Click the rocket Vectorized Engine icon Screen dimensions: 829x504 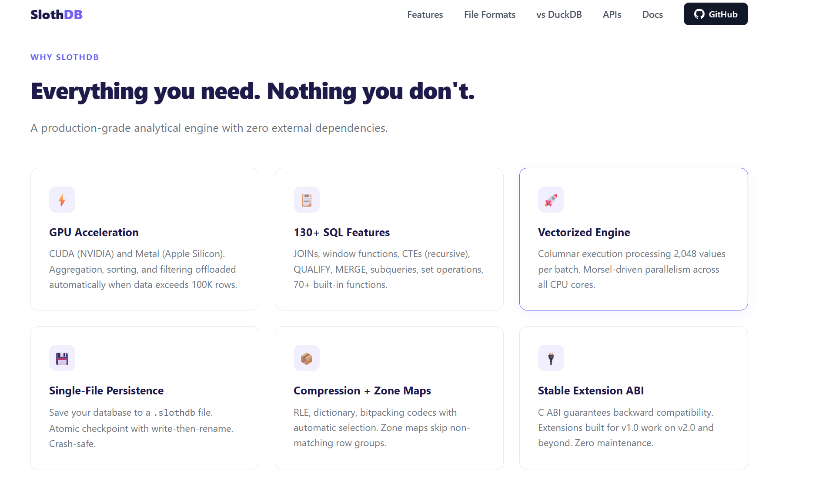point(551,200)
